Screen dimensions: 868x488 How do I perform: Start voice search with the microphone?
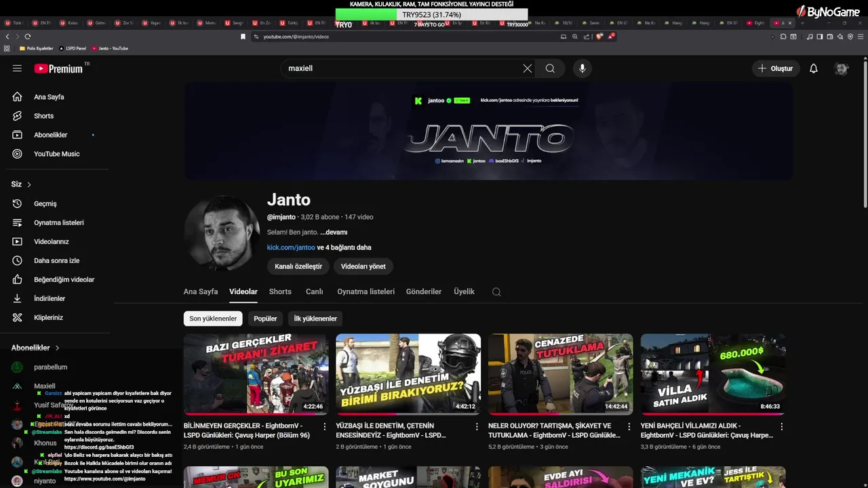[582, 68]
